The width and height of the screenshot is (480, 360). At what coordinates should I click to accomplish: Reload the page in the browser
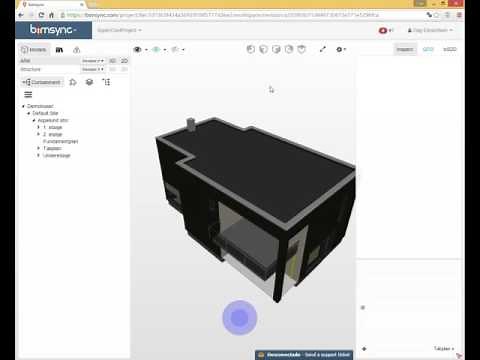tap(41, 15)
